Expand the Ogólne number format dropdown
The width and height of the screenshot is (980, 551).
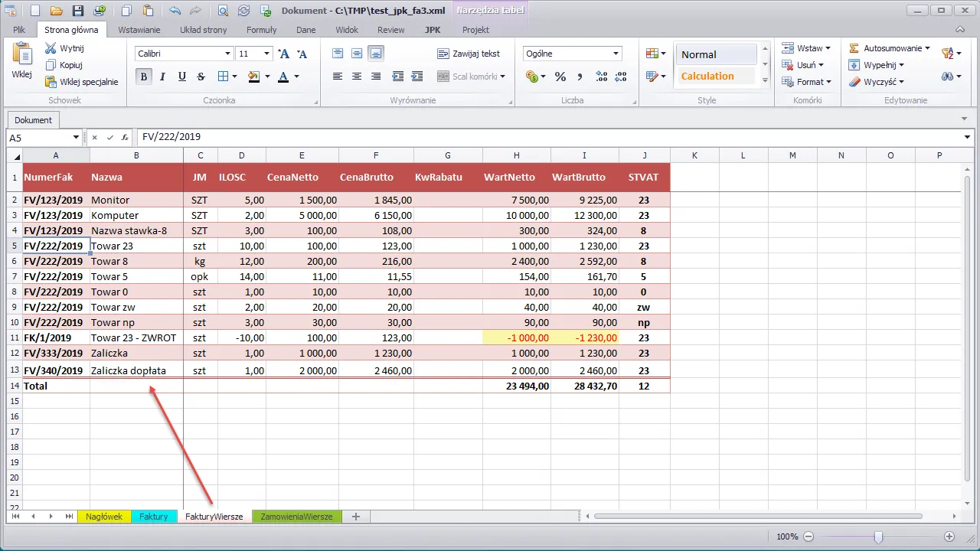(x=616, y=54)
